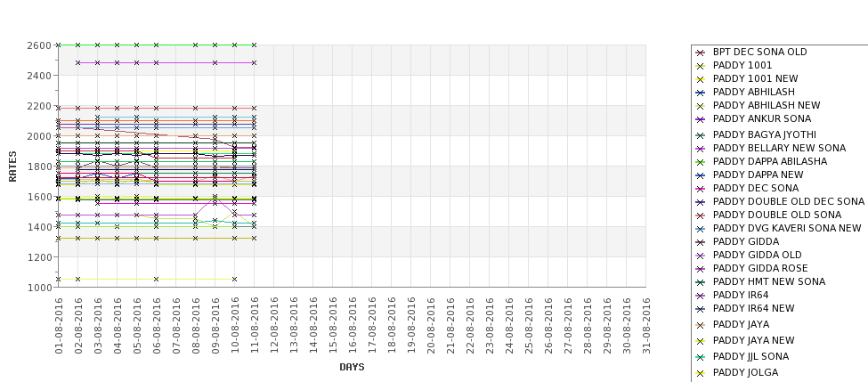Click the legend marker beside PADDY DAPPA ABILASHA
The height and width of the screenshot is (382, 868).
click(701, 162)
